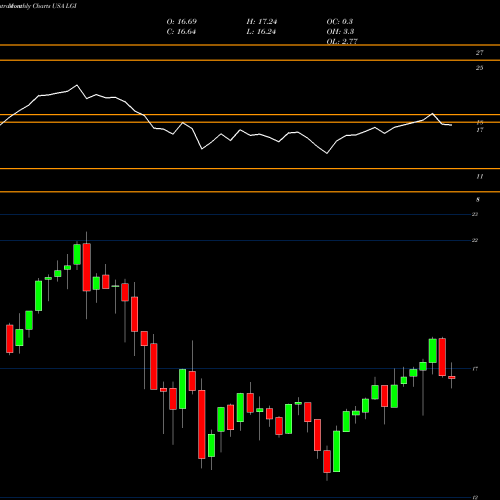Click the '11' axis label in upper panel
The image size is (500, 500).
click(479, 176)
